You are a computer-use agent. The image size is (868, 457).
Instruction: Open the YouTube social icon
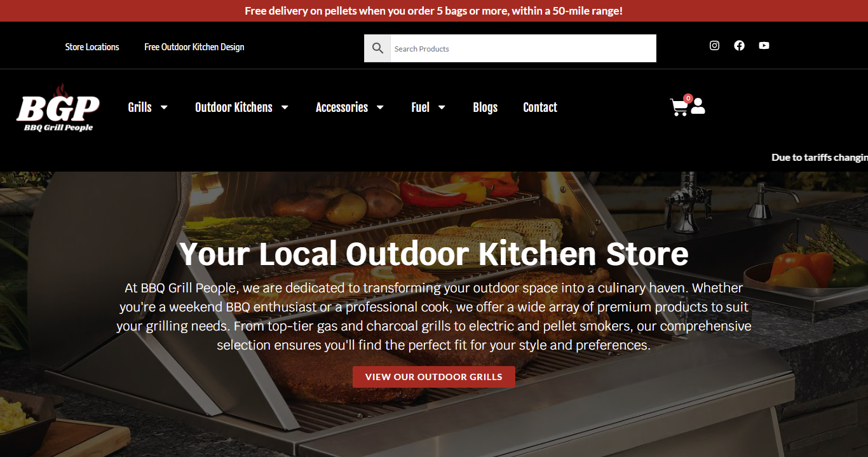(764, 46)
